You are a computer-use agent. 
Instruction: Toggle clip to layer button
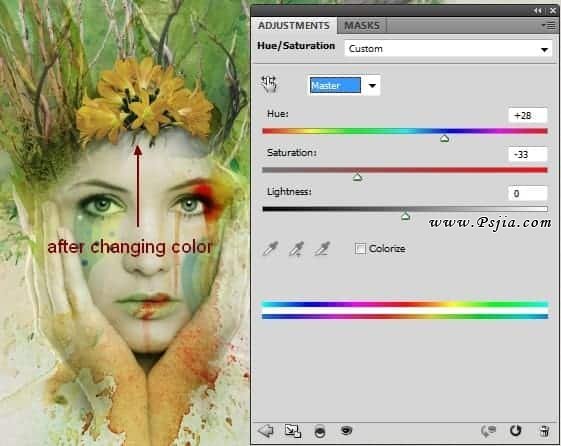click(319, 432)
